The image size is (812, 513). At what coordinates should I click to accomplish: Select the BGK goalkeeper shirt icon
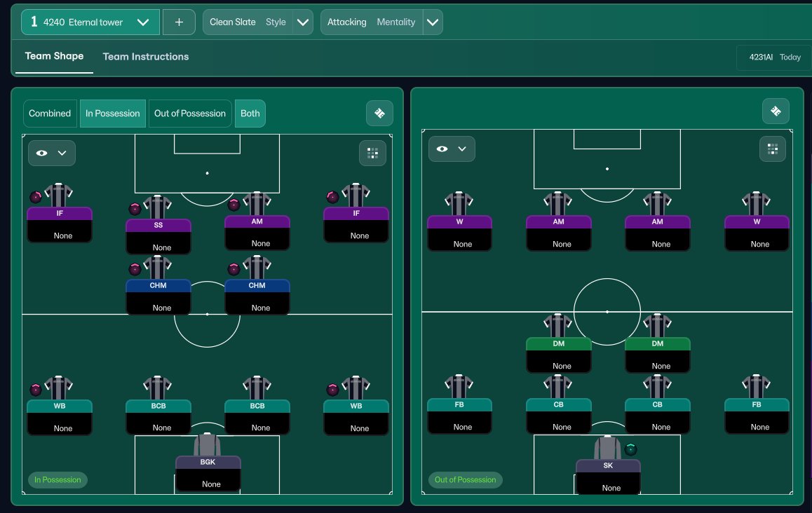click(207, 444)
